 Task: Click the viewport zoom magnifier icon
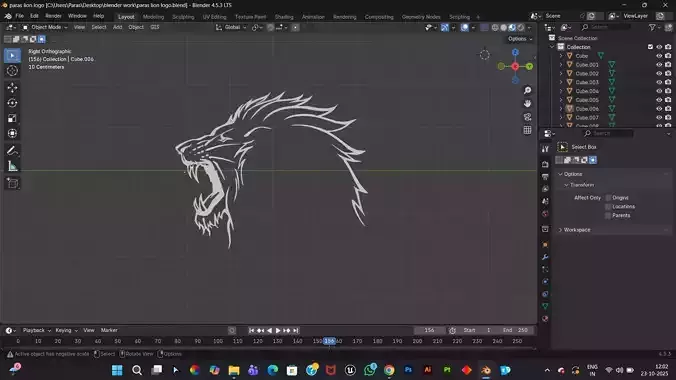pos(527,90)
